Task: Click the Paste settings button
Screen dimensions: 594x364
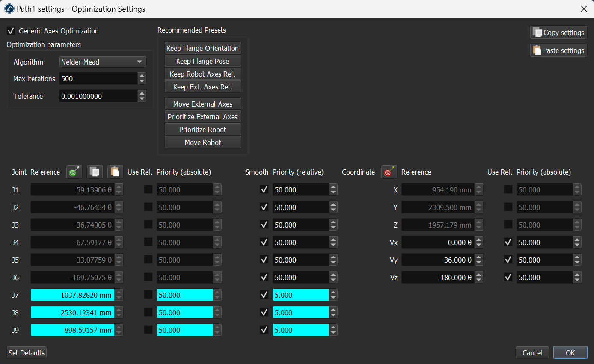Action: pos(558,50)
